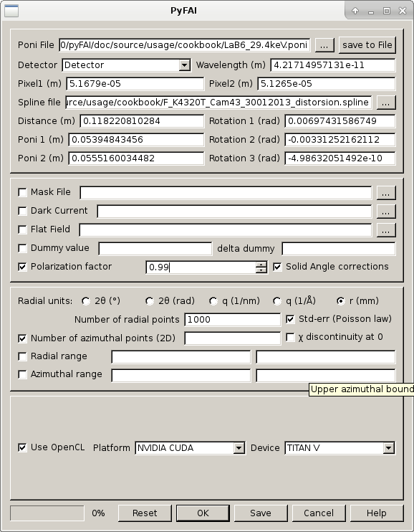
Task: Enable χ discontinuity at 0
Action: (290, 337)
